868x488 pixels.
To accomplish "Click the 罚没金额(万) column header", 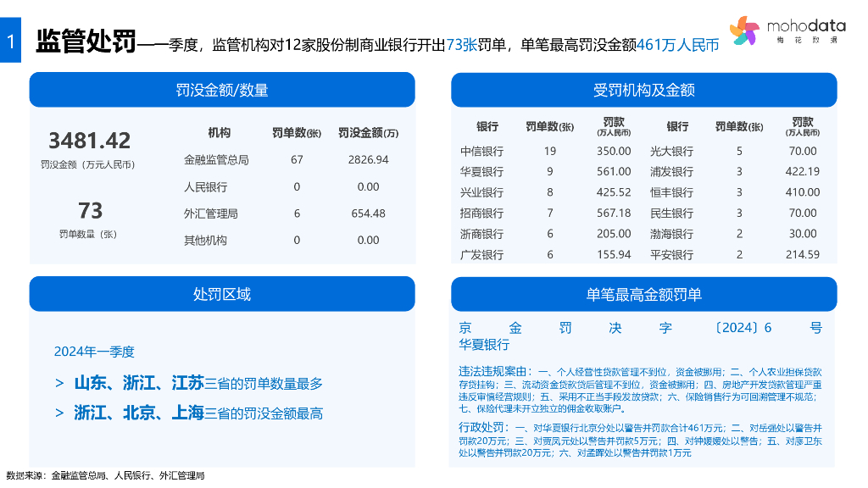I will [x=368, y=133].
